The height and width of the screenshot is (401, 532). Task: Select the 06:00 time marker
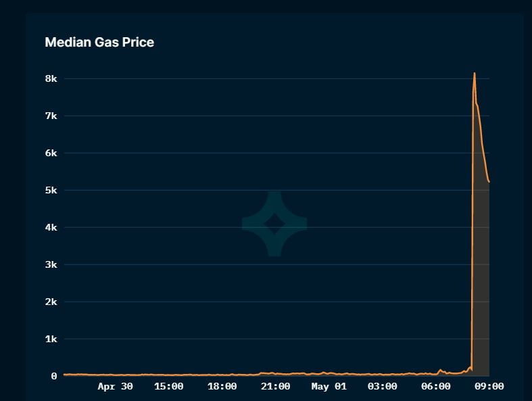point(436,386)
